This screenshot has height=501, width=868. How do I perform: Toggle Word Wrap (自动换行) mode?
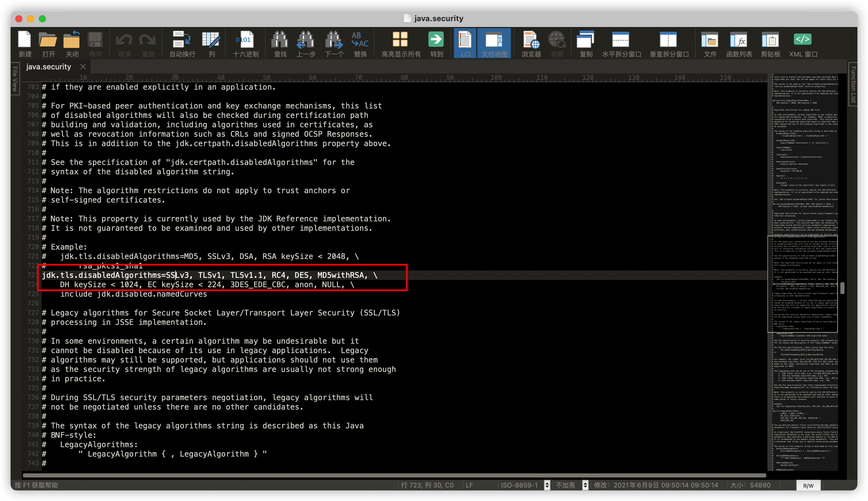point(182,44)
